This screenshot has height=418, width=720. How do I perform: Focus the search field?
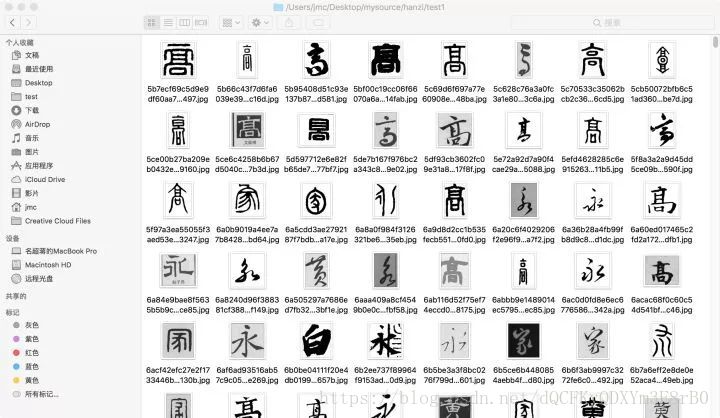pos(612,23)
